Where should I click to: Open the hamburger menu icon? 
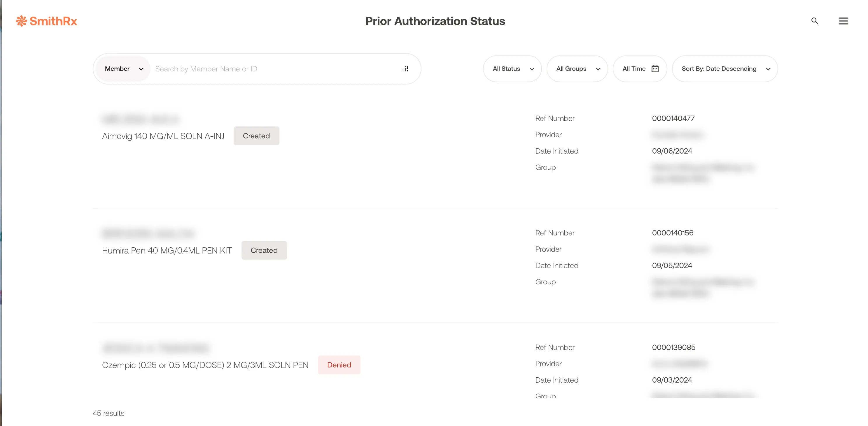[x=843, y=21]
